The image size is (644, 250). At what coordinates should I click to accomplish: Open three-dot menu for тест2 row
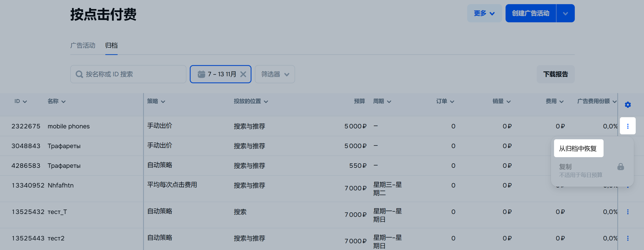[x=628, y=238]
